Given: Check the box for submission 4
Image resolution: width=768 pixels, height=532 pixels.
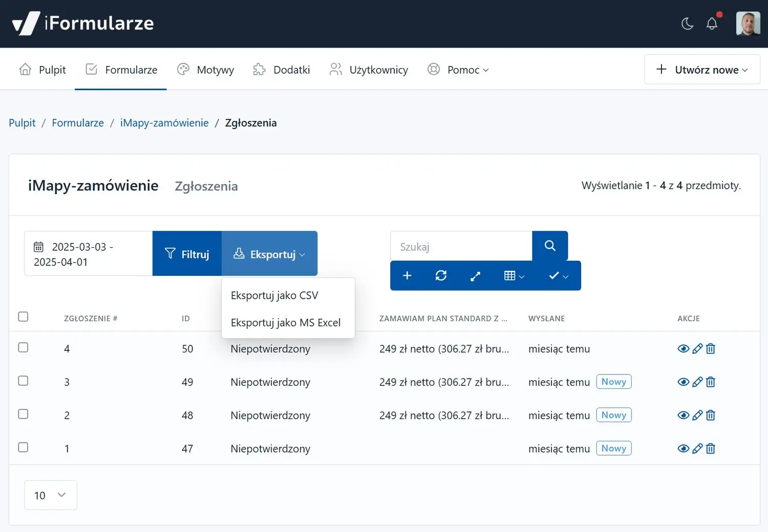Looking at the screenshot, I should (x=23, y=348).
